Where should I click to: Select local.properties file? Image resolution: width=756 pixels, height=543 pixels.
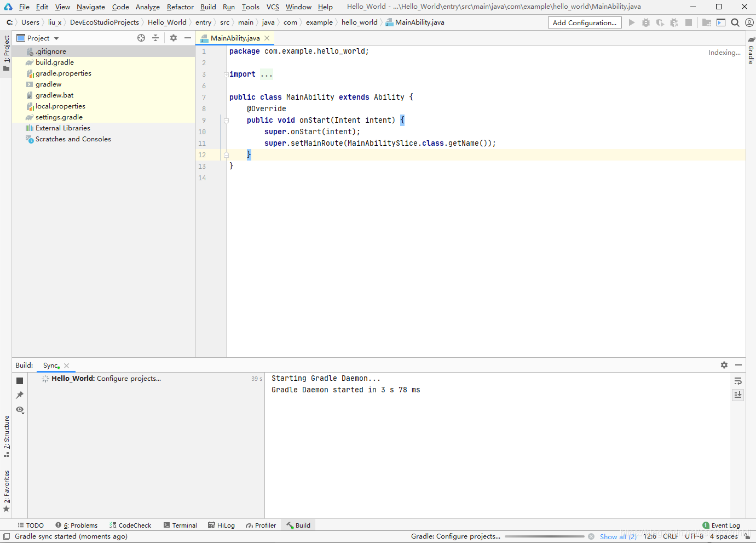[x=103, y=106]
